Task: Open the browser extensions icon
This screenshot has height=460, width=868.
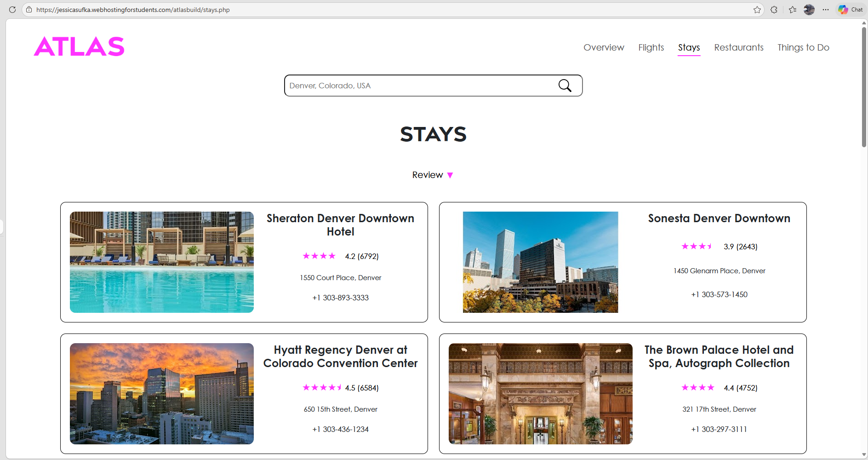Action: (x=774, y=10)
